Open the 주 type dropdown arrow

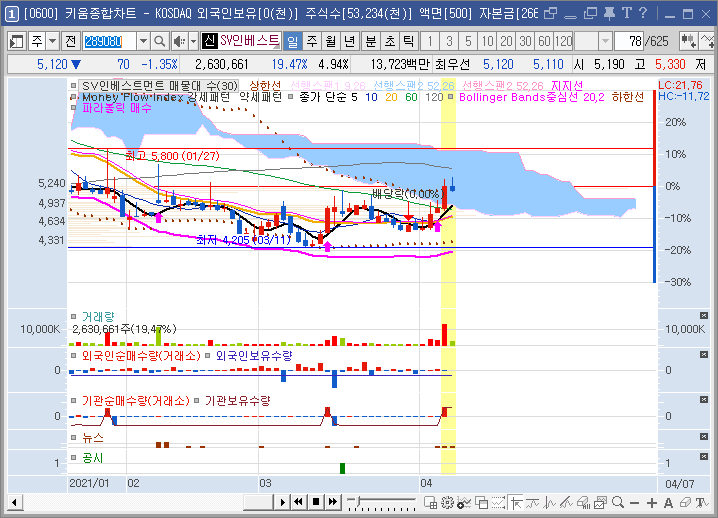click(x=53, y=42)
